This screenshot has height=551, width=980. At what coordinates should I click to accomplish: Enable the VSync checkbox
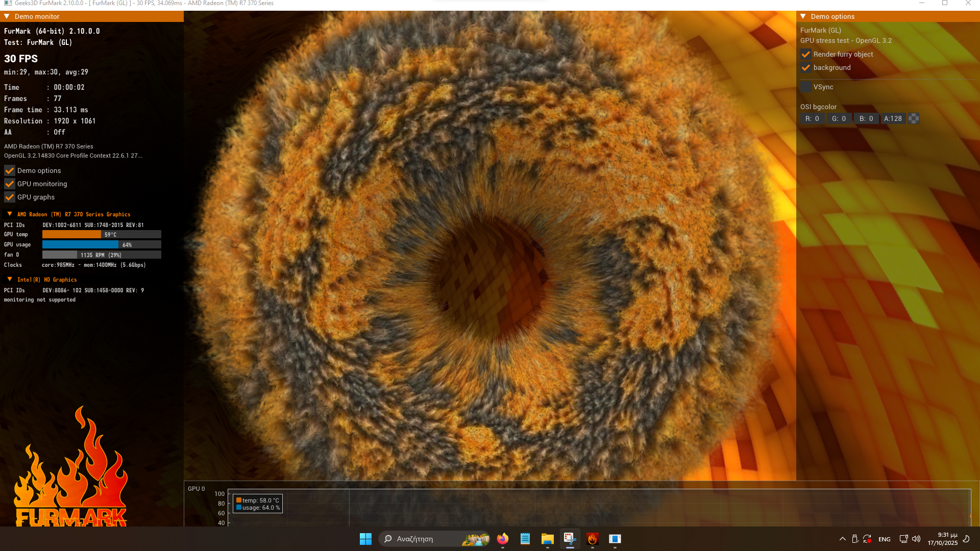point(806,87)
